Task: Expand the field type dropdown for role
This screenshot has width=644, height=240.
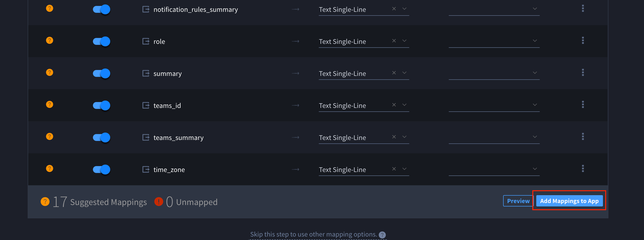Action: (x=405, y=41)
